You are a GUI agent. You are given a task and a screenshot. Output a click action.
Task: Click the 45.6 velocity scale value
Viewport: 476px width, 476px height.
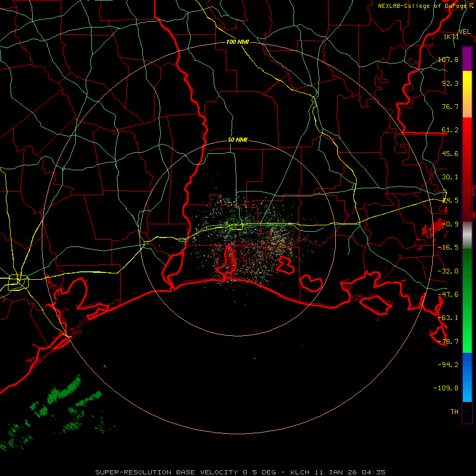click(450, 153)
